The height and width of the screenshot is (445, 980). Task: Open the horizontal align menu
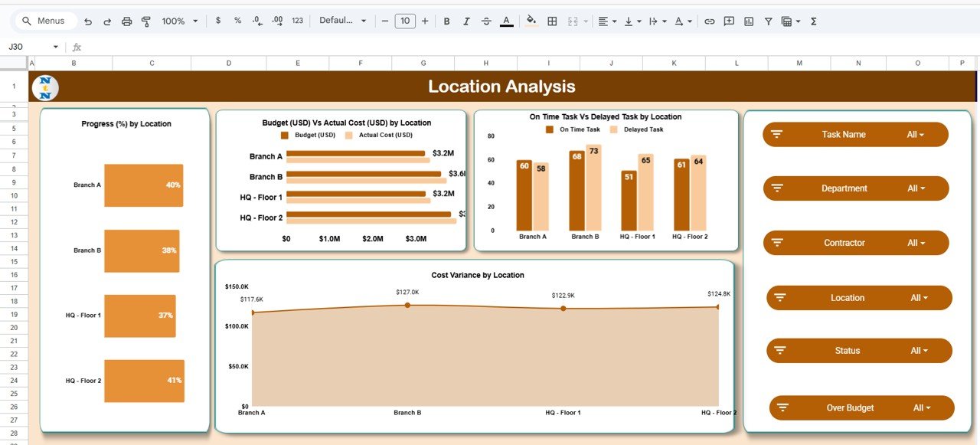point(606,21)
